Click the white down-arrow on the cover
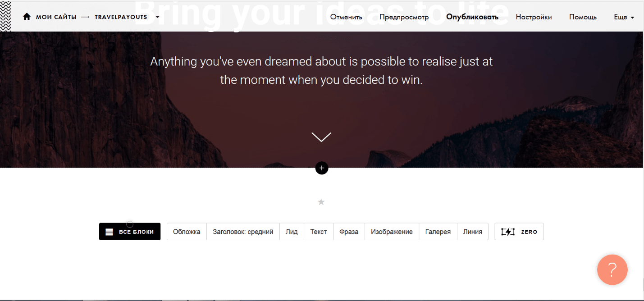This screenshot has height=301, width=644. point(321,137)
